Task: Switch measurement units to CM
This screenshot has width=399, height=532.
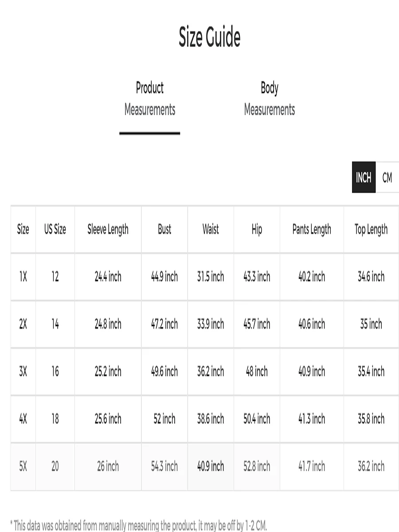Action: pyautogui.click(x=387, y=177)
